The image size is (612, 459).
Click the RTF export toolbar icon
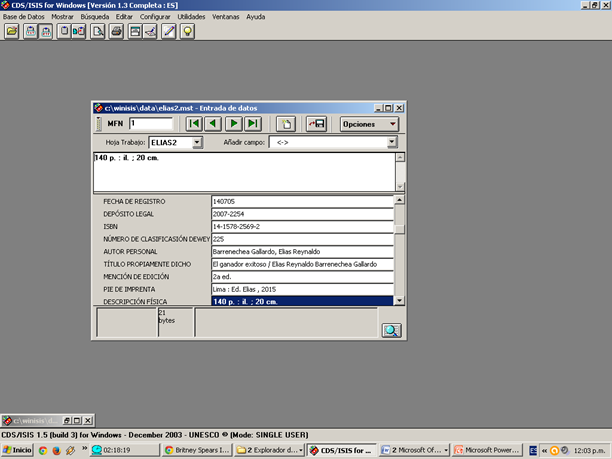point(46,31)
